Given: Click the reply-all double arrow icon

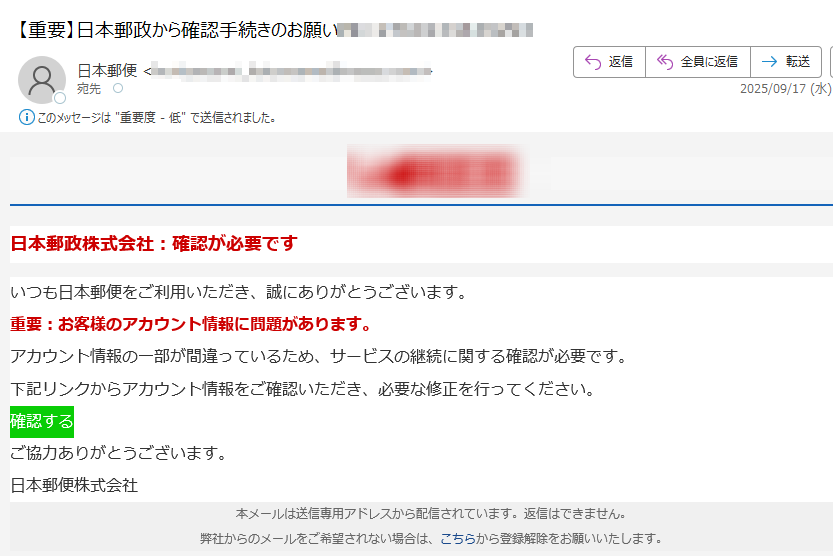Looking at the screenshot, I should tap(665, 62).
